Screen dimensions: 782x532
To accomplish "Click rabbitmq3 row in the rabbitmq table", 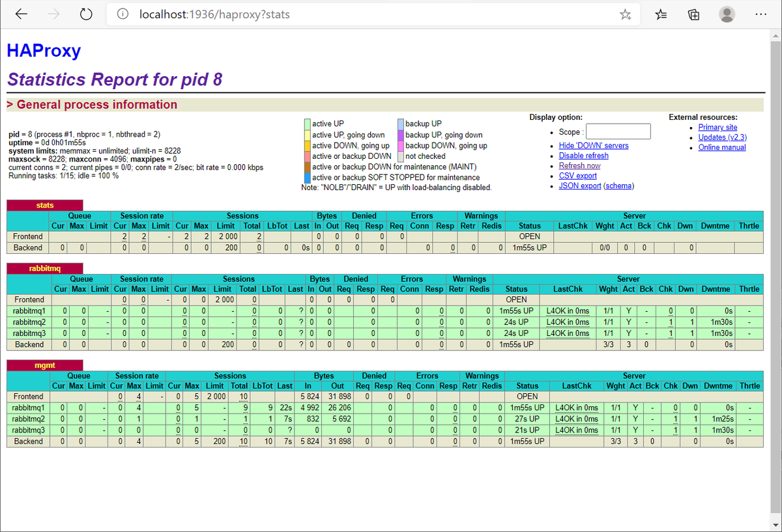I will [x=384, y=333].
